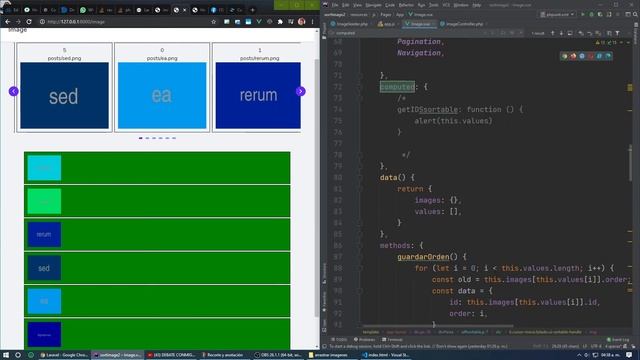The height and width of the screenshot is (360, 640).
Task: Open the Edit menu in PhpStorm
Action: point(346,5)
